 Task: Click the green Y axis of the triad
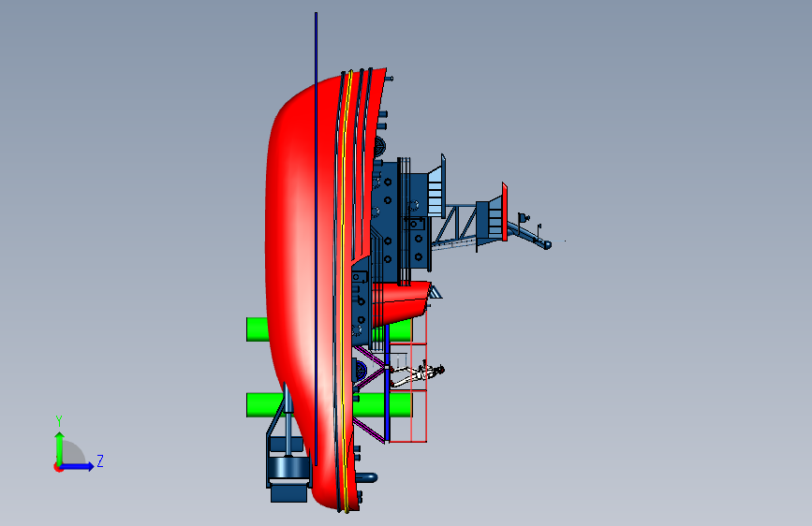(60, 447)
